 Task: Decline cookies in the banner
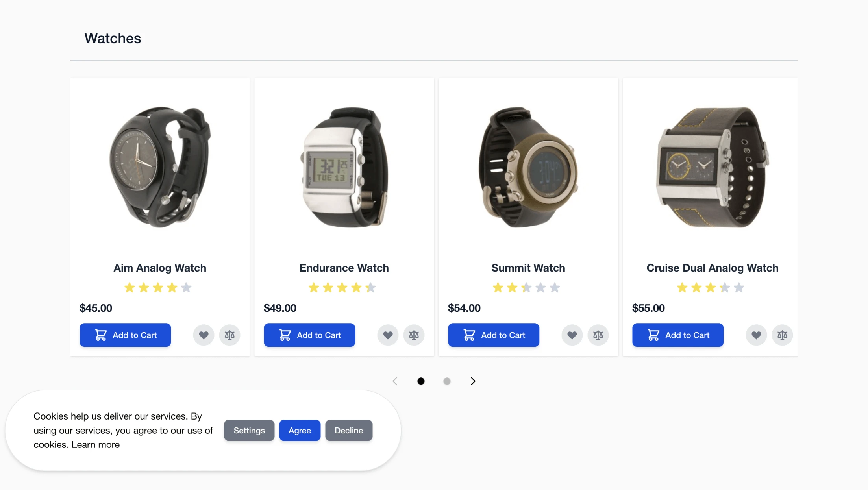tap(349, 430)
